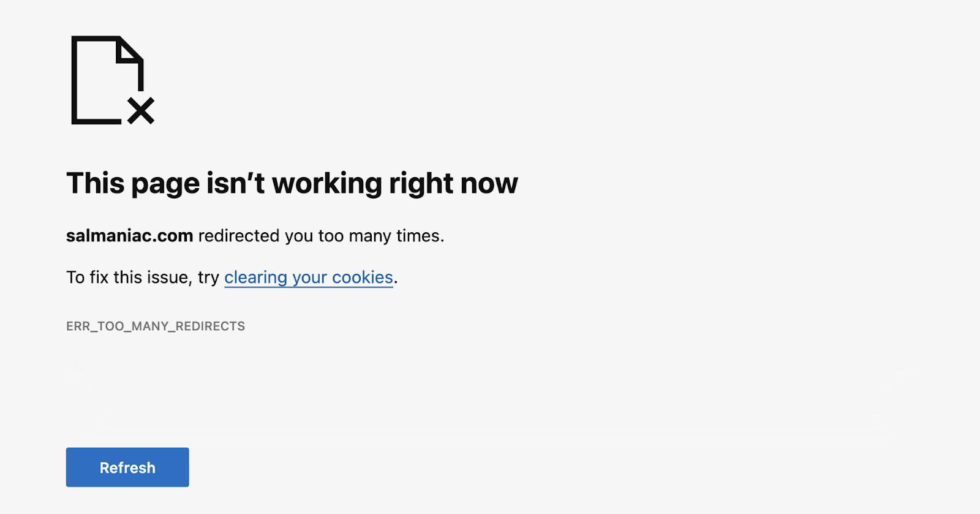Click the word "clearing" in the link
This screenshot has width=980, height=514.
click(x=255, y=278)
